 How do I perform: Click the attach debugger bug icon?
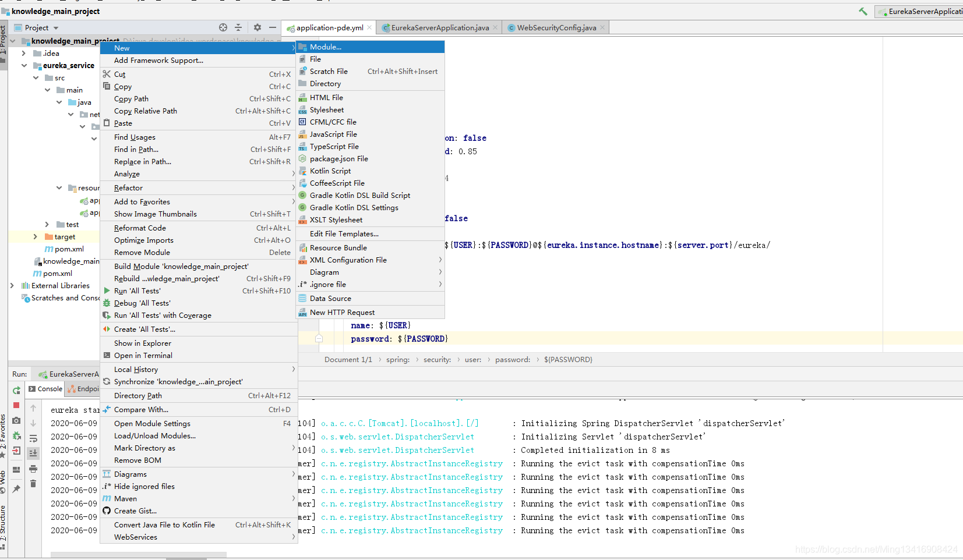[x=16, y=435]
